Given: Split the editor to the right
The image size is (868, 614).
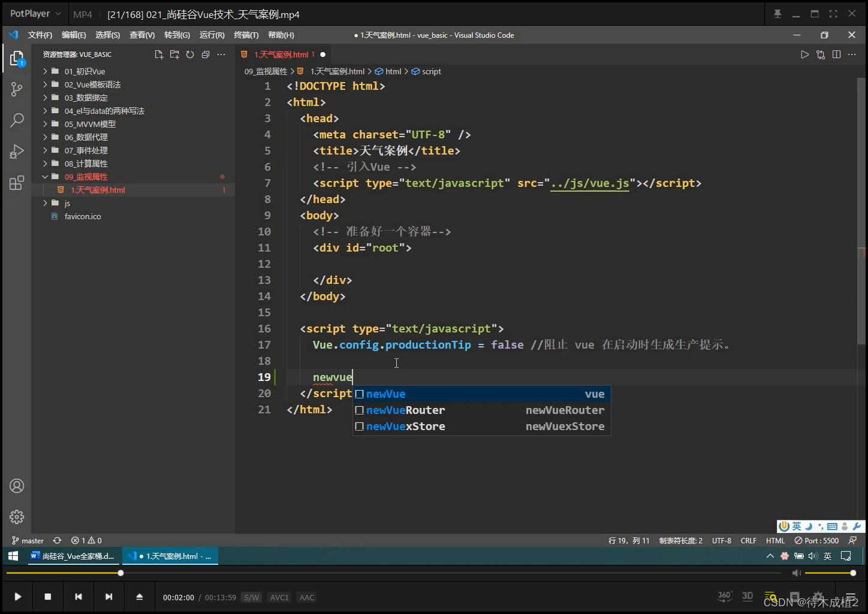Looking at the screenshot, I should 836,55.
